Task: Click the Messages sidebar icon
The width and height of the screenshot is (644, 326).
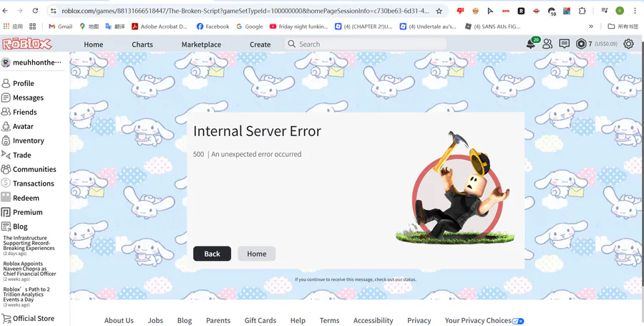Action: click(6, 98)
